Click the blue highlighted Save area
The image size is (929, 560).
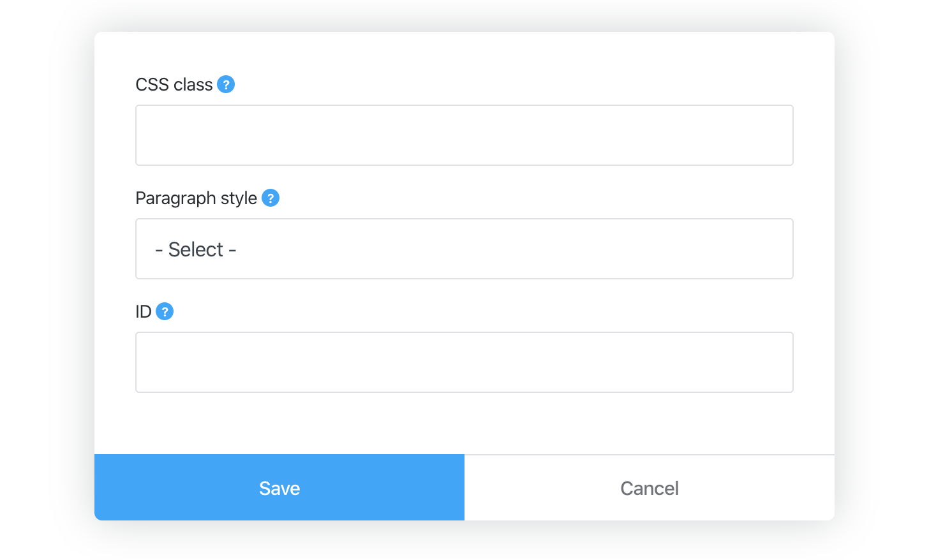pyautogui.click(x=279, y=487)
